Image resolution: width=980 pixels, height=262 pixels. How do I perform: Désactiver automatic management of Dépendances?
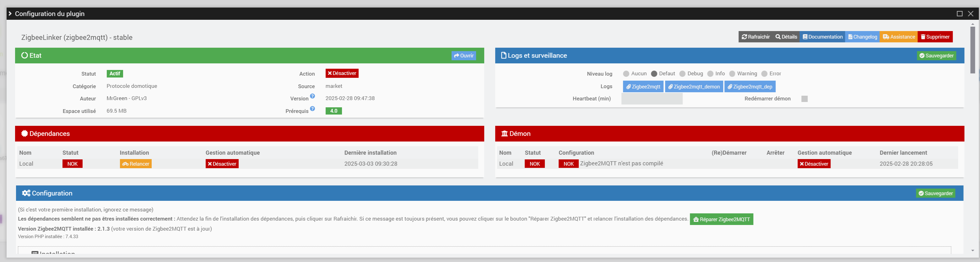222,164
